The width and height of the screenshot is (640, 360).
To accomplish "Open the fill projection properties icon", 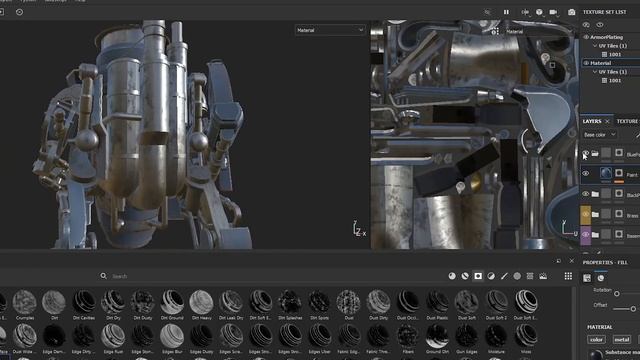I will (587, 278).
